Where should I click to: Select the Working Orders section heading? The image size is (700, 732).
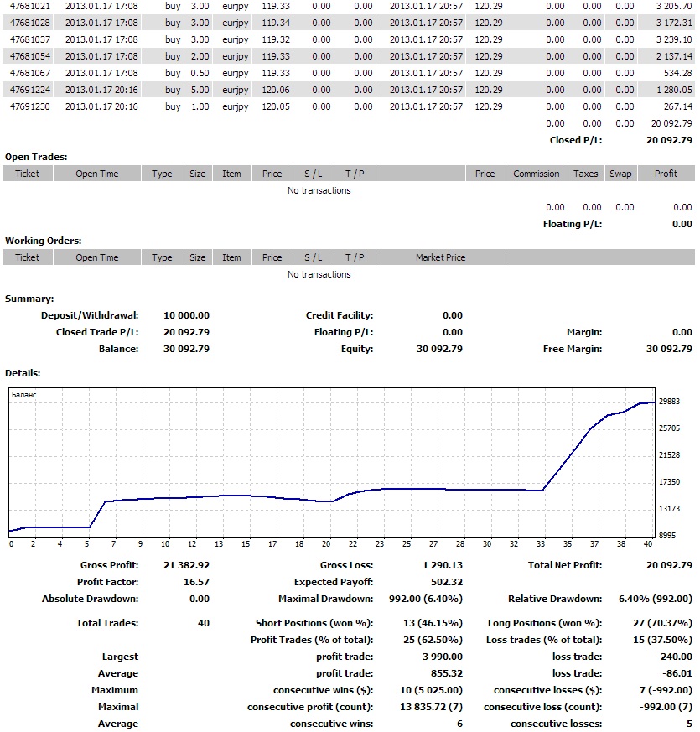point(43,241)
